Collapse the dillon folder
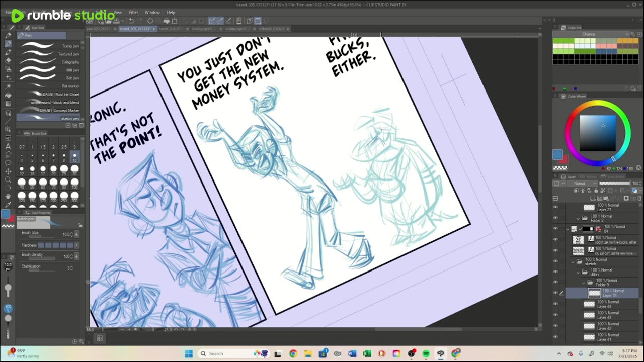The image size is (644, 362). pyautogui.click(x=579, y=272)
